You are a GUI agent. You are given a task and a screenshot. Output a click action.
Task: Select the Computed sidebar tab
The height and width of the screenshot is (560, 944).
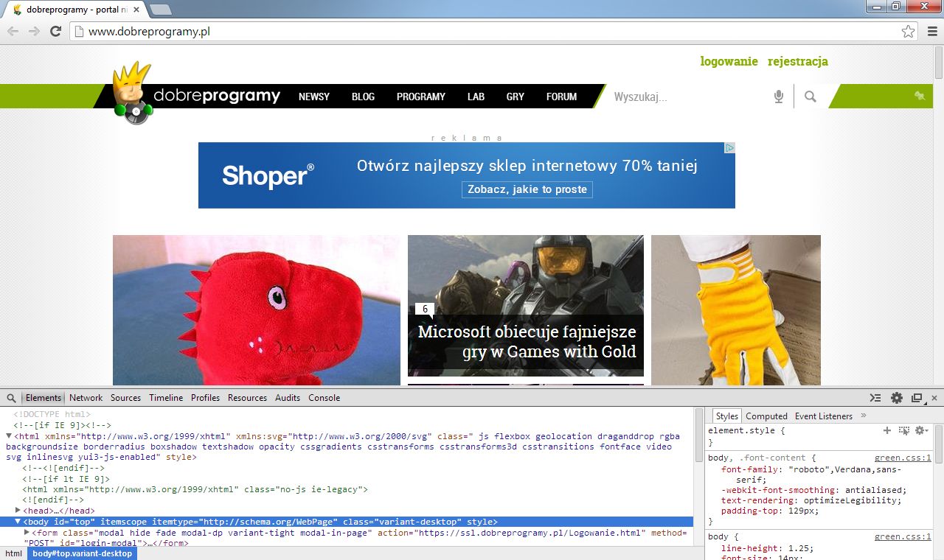coord(766,416)
